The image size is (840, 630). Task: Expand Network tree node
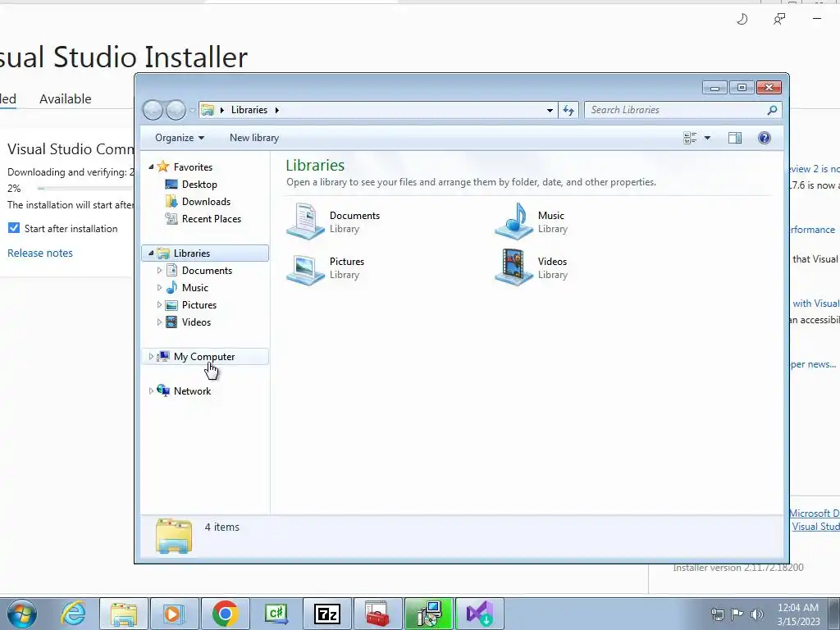pyautogui.click(x=151, y=391)
